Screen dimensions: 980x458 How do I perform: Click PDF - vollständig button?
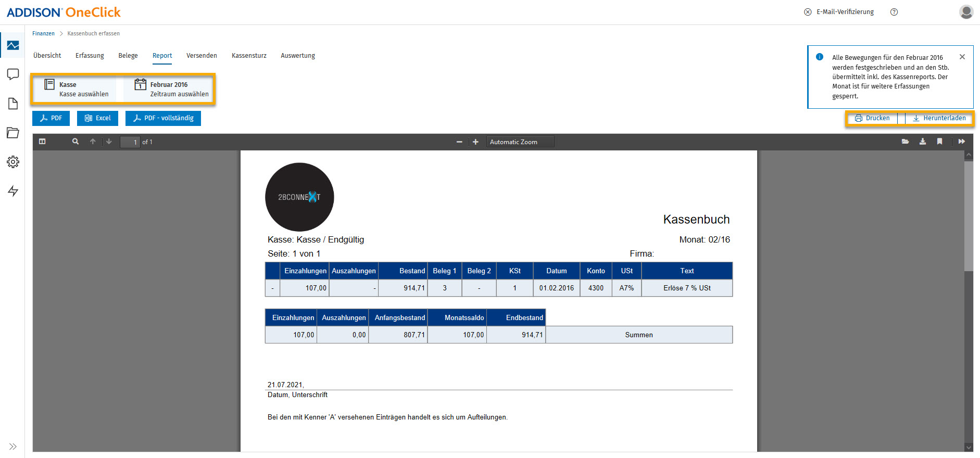[163, 118]
